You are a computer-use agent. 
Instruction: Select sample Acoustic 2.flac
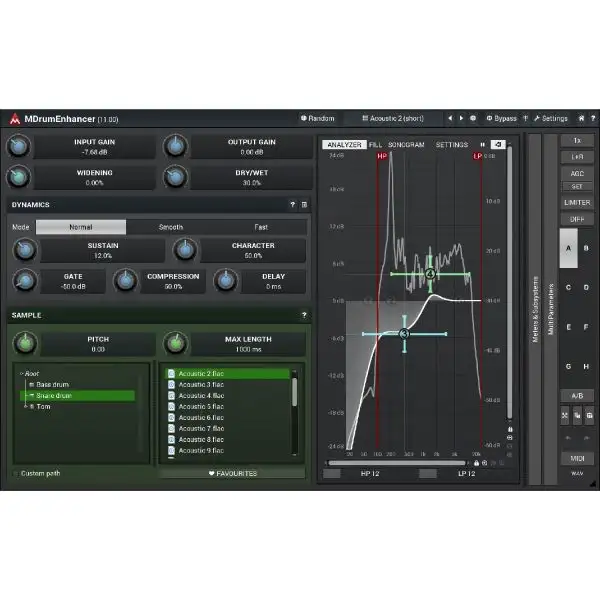coord(228,373)
